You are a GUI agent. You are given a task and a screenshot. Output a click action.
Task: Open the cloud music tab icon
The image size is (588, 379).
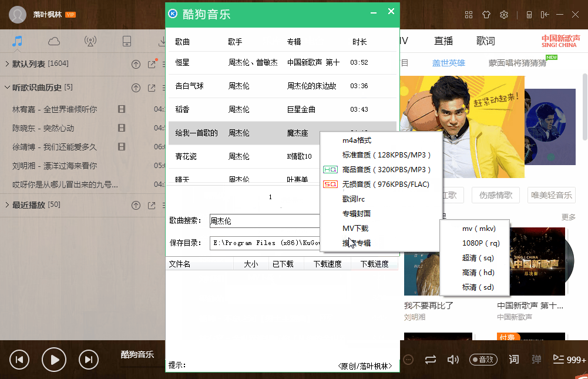pyautogui.click(x=54, y=41)
